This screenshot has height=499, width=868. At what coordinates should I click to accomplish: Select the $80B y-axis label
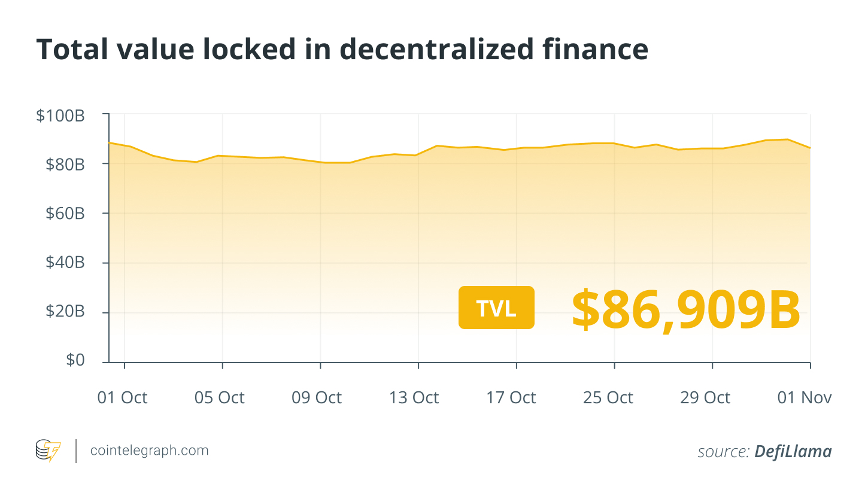click(x=65, y=165)
